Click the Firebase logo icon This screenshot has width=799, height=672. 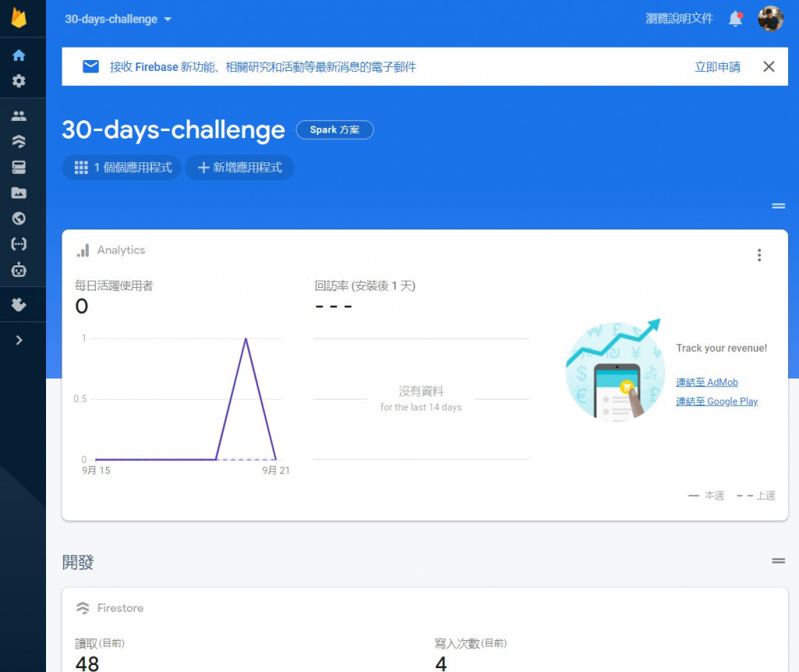pos(19,18)
